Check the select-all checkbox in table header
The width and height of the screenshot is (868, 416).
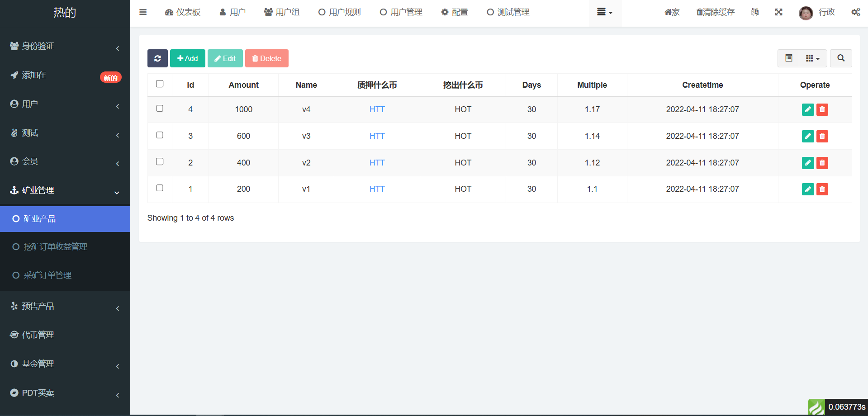point(160,84)
